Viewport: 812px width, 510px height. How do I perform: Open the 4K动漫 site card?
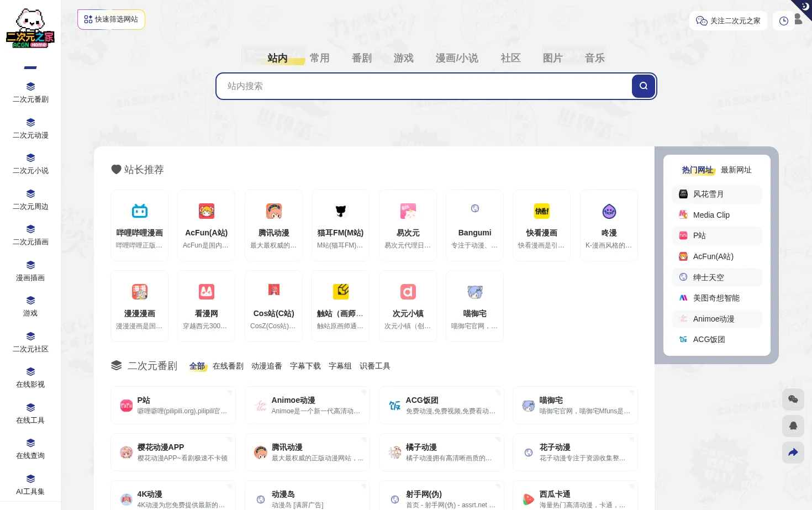click(x=173, y=496)
